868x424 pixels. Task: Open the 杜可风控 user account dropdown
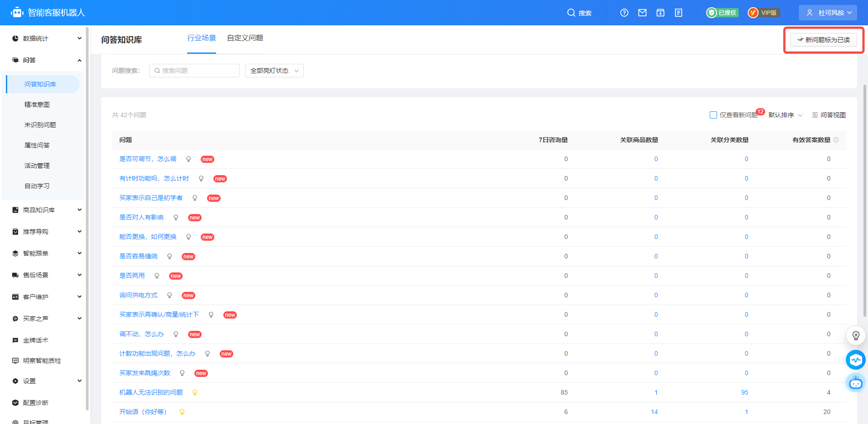click(828, 13)
